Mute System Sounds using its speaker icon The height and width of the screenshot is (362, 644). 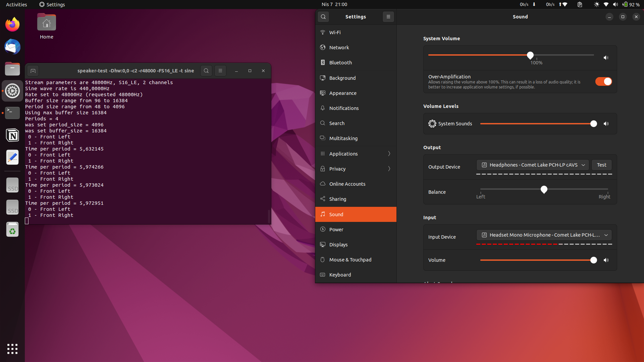(x=606, y=124)
